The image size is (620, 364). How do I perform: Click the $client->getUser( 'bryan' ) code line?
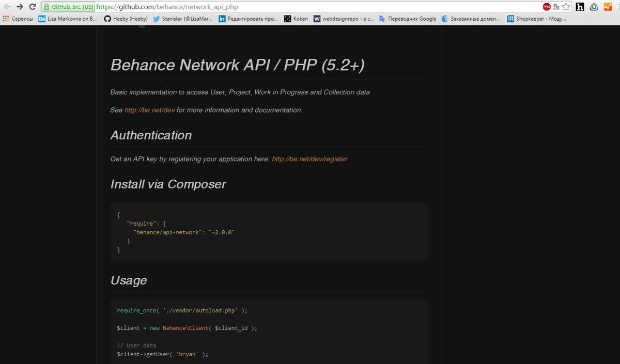click(162, 354)
